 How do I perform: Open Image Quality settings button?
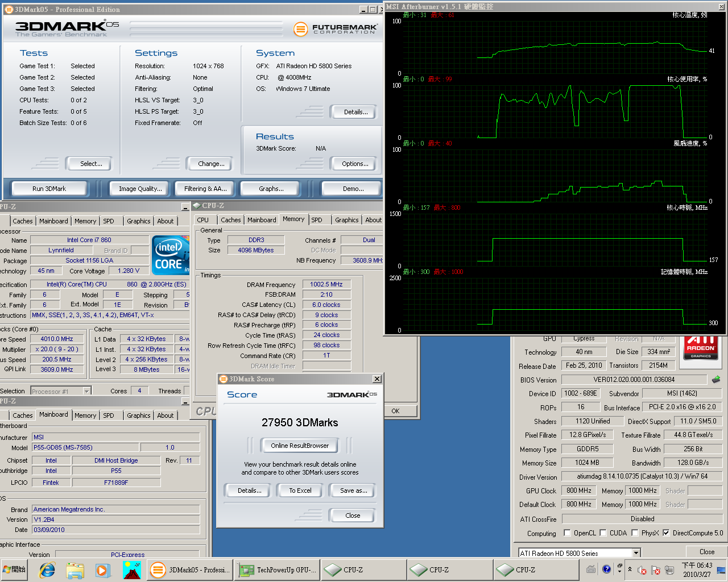point(140,189)
